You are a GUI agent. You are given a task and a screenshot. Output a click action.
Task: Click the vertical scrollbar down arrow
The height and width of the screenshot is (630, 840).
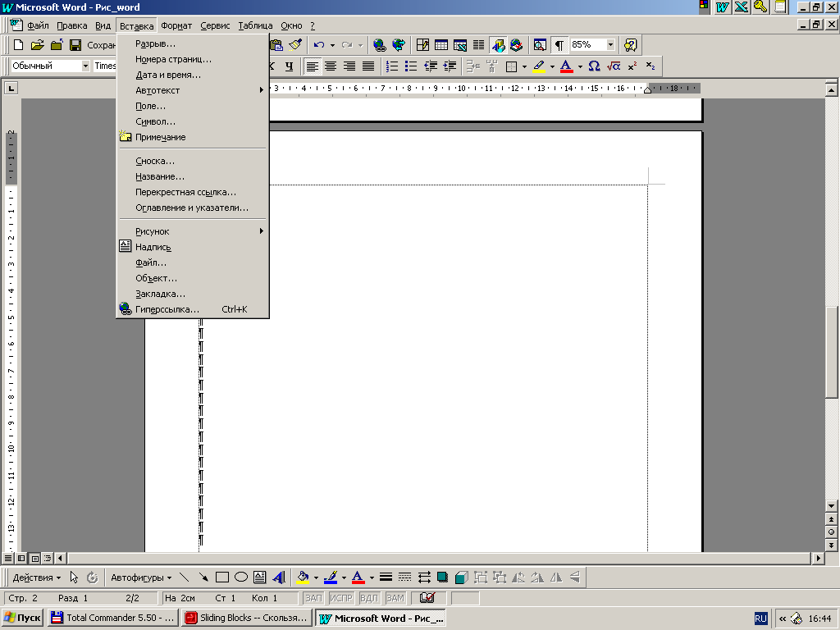[x=831, y=505]
